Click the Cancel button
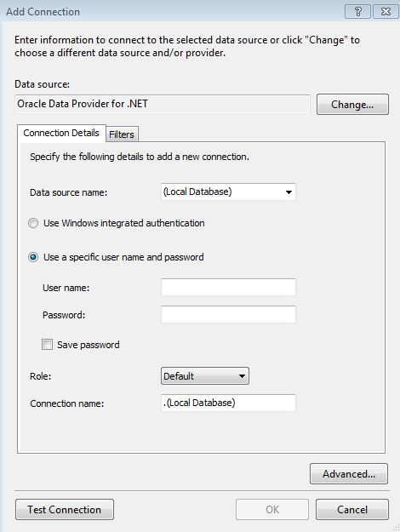The height and width of the screenshot is (532, 400). point(352,509)
